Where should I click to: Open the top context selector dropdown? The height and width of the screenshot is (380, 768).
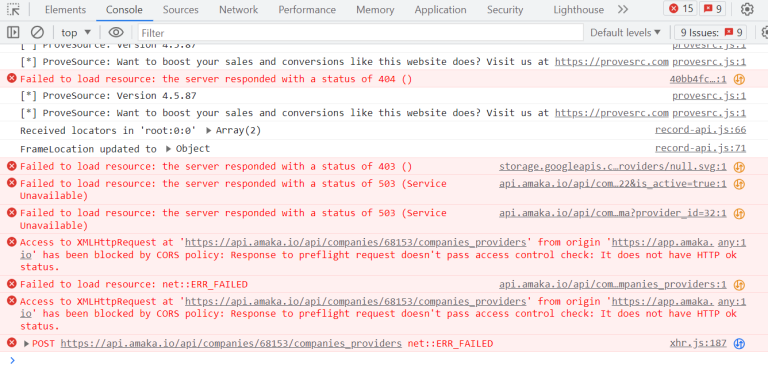click(x=76, y=33)
